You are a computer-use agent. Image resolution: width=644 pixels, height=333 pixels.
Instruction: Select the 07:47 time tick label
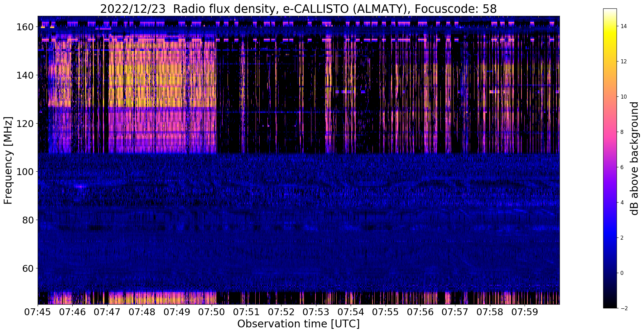pyautogui.click(x=107, y=312)
